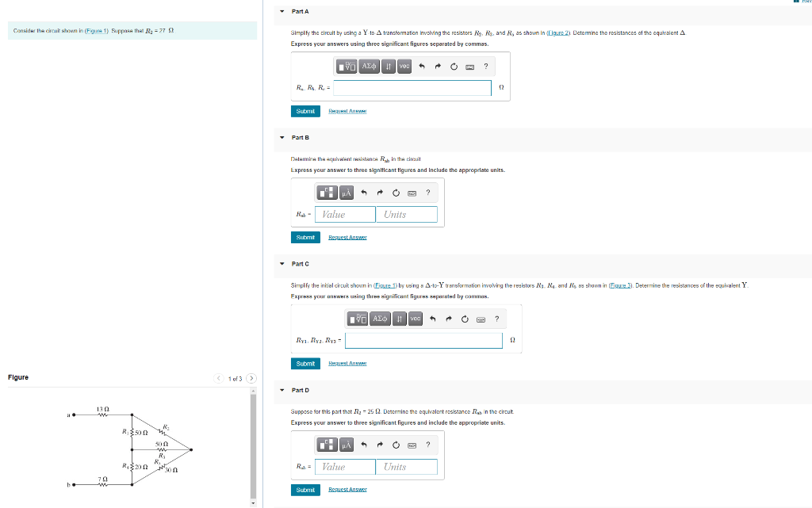This screenshot has height=508, width=812.
Task: Open help in Part D toolbar
Action: tap(427, 445)
